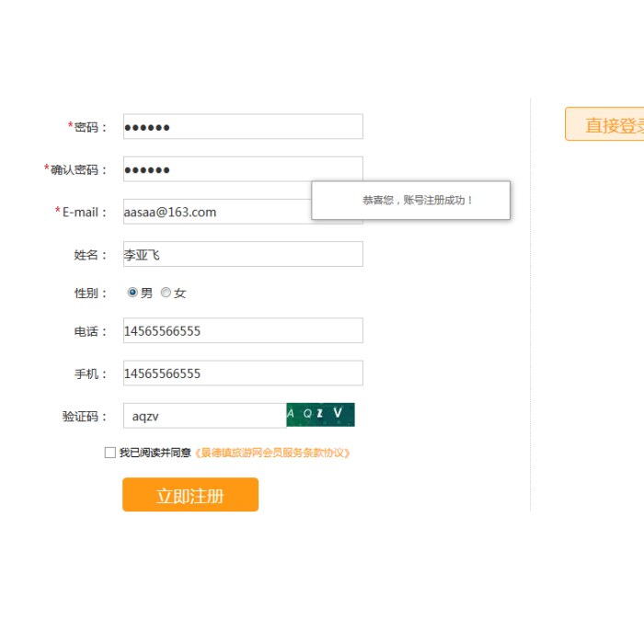Open the 景德镇旅游网会员服务条款协议 link

click(x=272, y=453)
